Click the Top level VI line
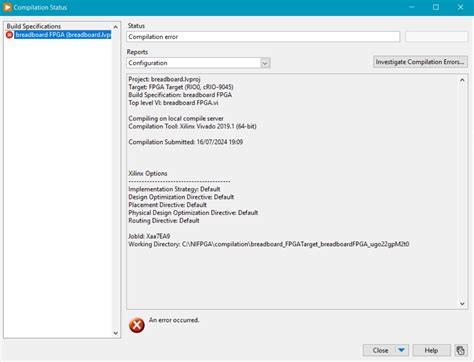 (173, 103)
